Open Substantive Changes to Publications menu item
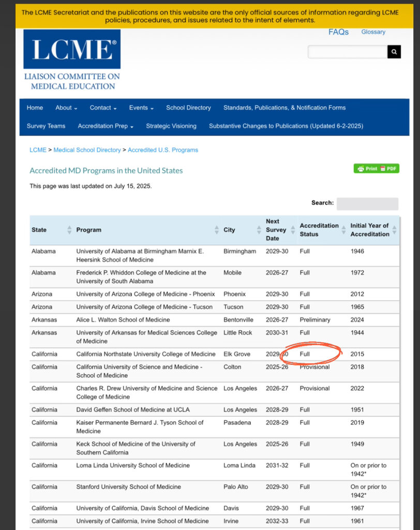Image resolution: width=420 pixels, height=530 pixels. (286, 126)
